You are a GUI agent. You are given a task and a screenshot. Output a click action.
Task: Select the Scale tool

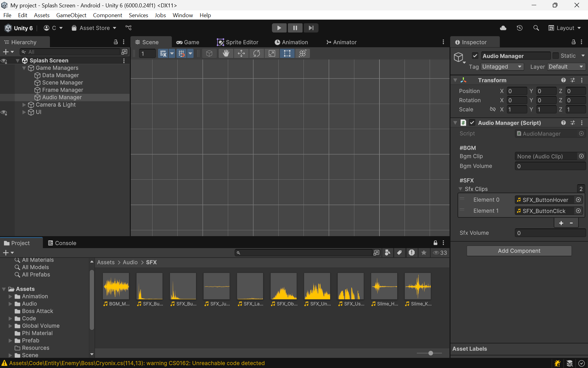[272, 53]
